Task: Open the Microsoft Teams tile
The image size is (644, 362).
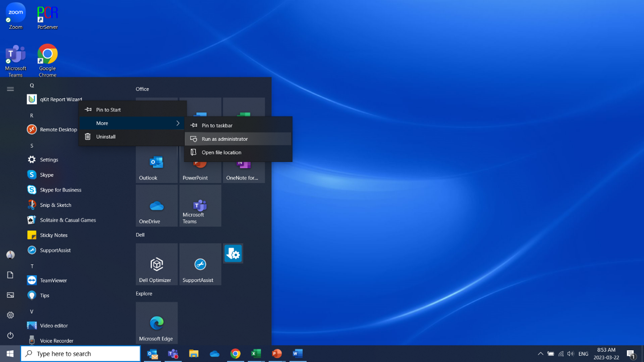Action: click(x=200, y=206)
